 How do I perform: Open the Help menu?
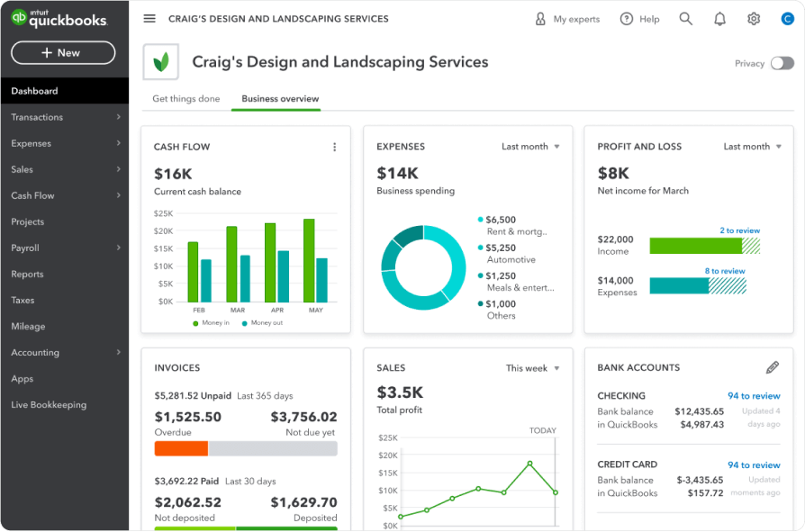639,19
